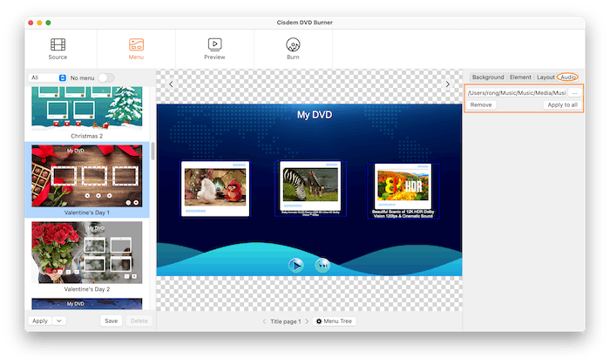Switch to the Background tab
This screenshot has width=610, height=364.
(x=487, y=78)
